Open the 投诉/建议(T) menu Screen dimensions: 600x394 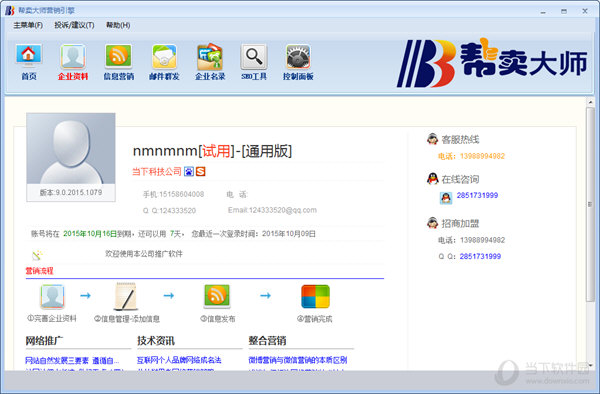74,25
